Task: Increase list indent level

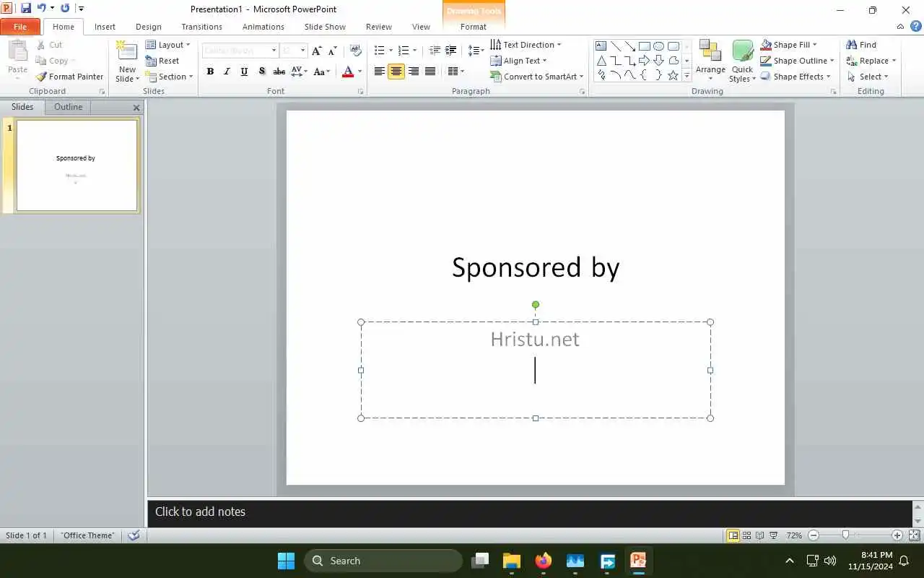Action: pyautogui.click(x=451, y=51)
